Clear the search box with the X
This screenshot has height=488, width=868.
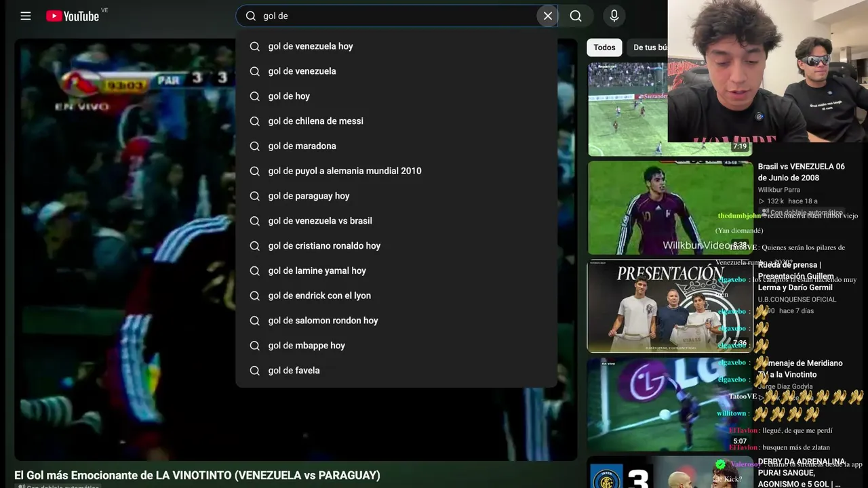coord(548,16)
